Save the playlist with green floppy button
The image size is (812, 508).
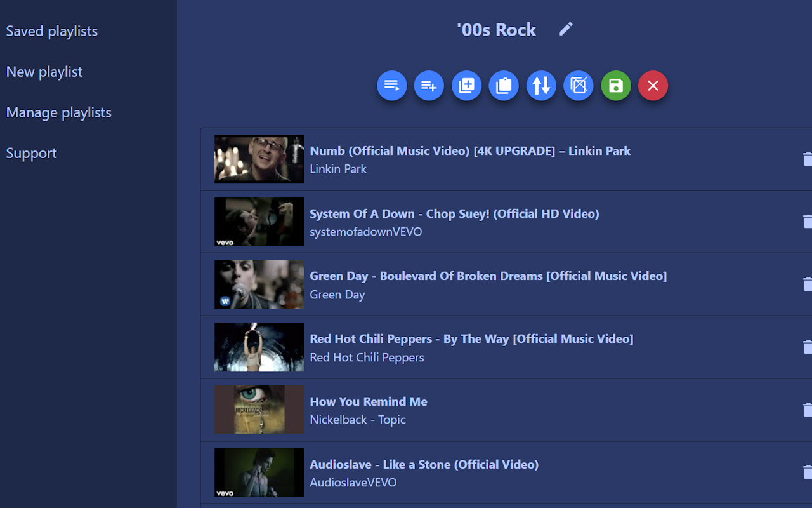pos(616,86)
